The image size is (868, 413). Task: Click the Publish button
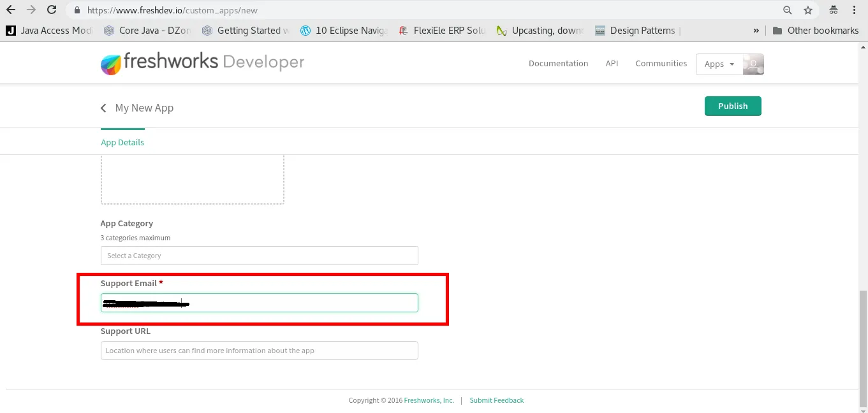[x=733, y=106]
